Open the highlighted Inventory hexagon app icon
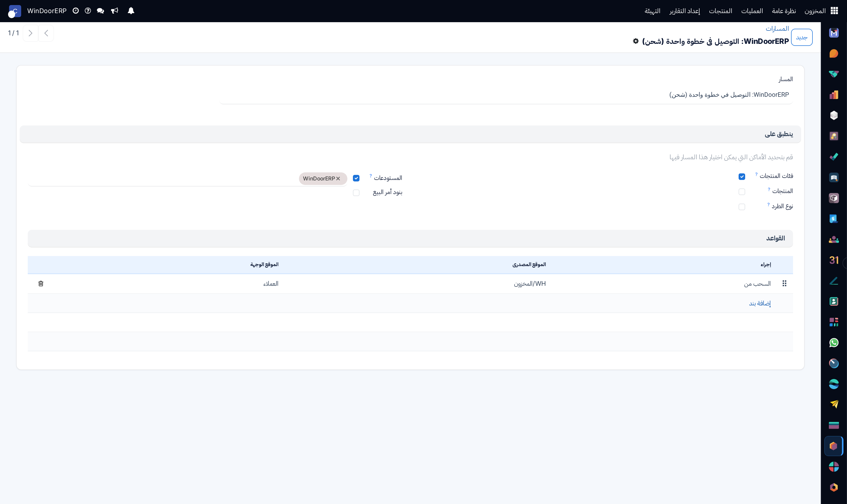The width and height of the screenshot is (847, 504). pyautogui.click(x=834, y=446)
